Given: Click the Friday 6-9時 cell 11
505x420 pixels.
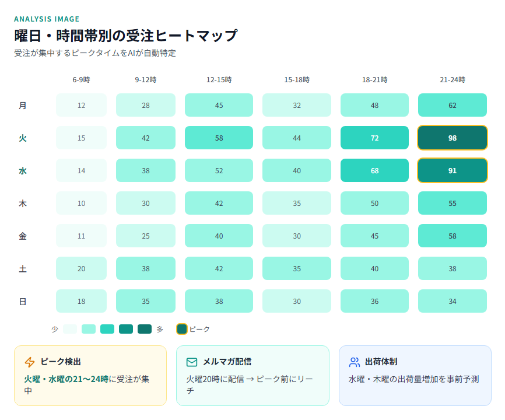Looking at the screenshot, I should click(81, 236).
